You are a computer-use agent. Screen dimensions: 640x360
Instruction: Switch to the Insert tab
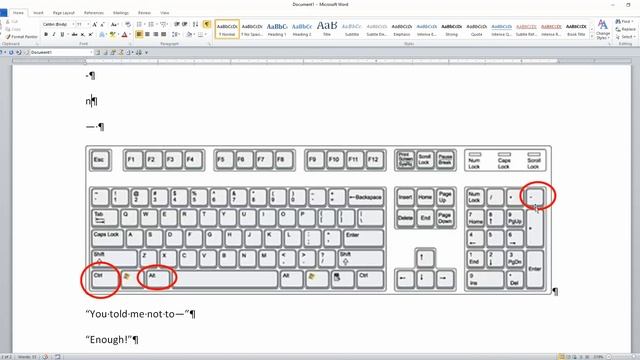click(38, 13)
